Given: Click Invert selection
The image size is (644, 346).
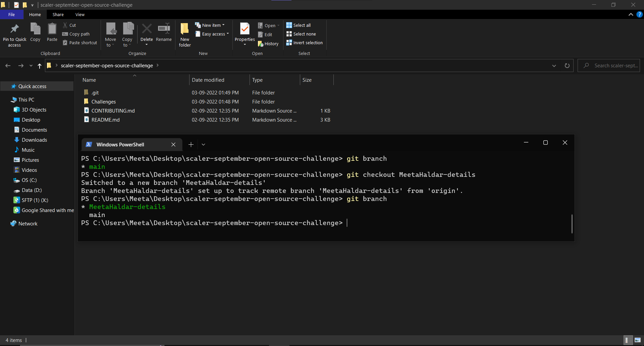Looking at the screenshot, I should (x=304, y=43).
